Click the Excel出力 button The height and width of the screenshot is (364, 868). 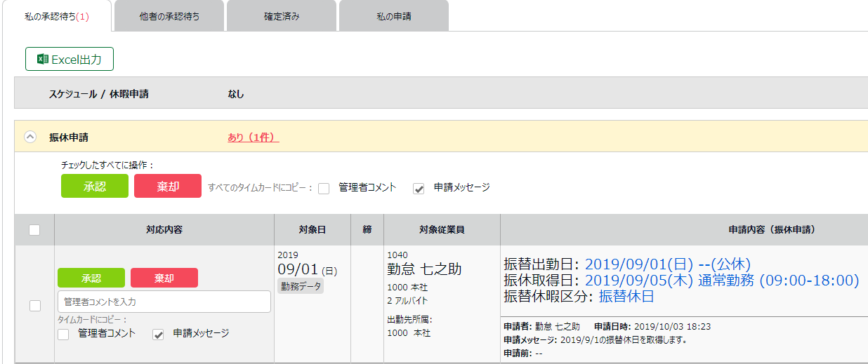[70, 60]
